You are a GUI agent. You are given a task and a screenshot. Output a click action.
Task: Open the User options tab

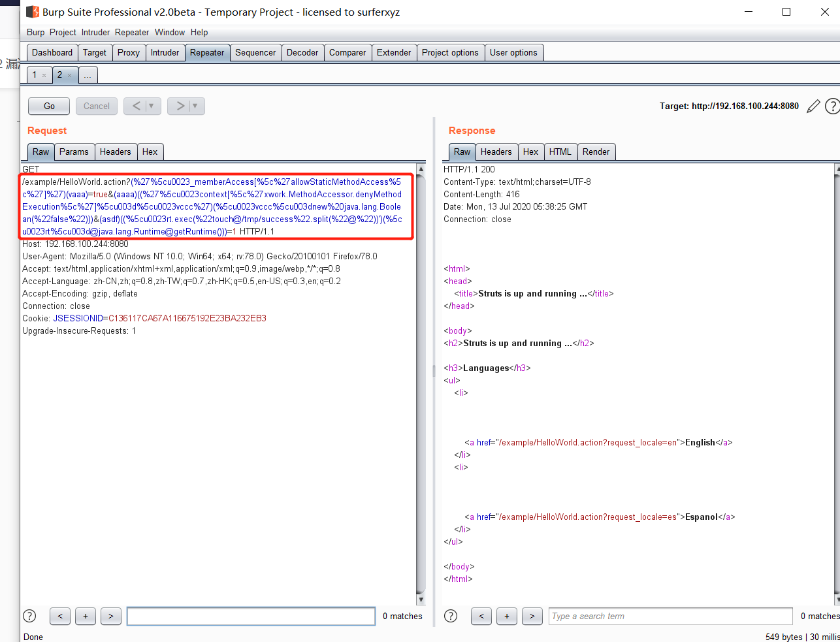(x=513, y=53)
